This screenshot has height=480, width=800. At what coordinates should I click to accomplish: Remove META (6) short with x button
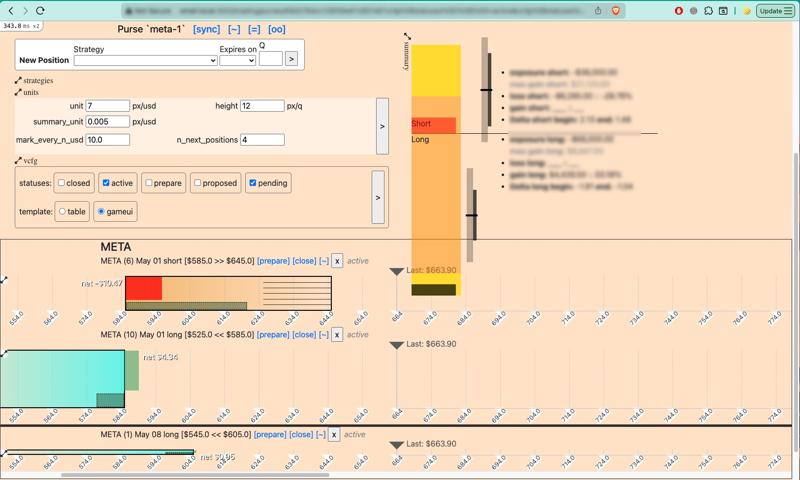pos(337,261)
